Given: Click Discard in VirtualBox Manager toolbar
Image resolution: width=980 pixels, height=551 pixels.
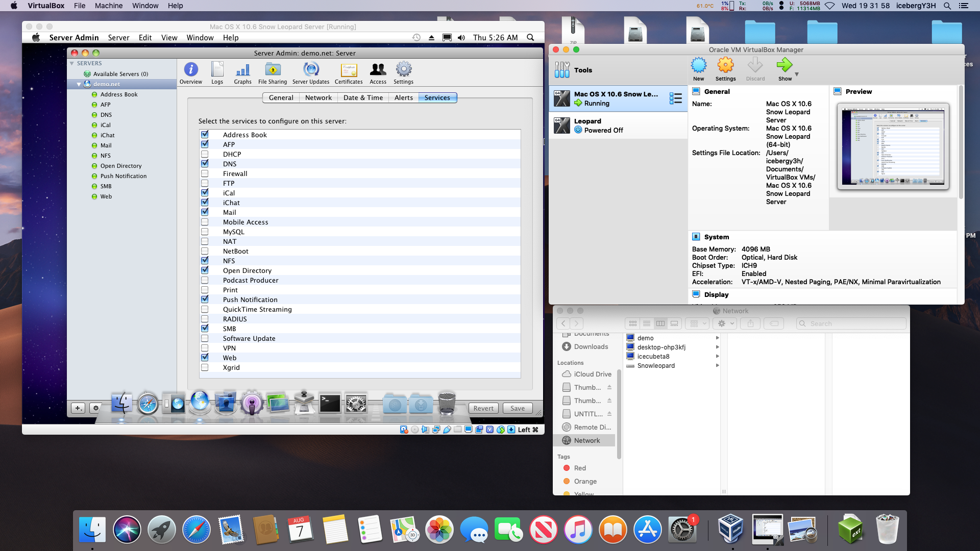Looking at the screenshot, I should (755, 69).
